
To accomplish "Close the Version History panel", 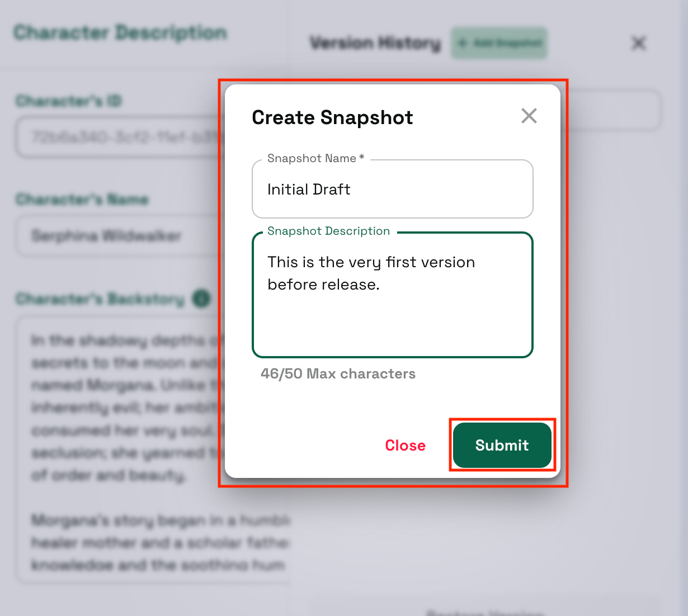I will click(x=638, y=43).
